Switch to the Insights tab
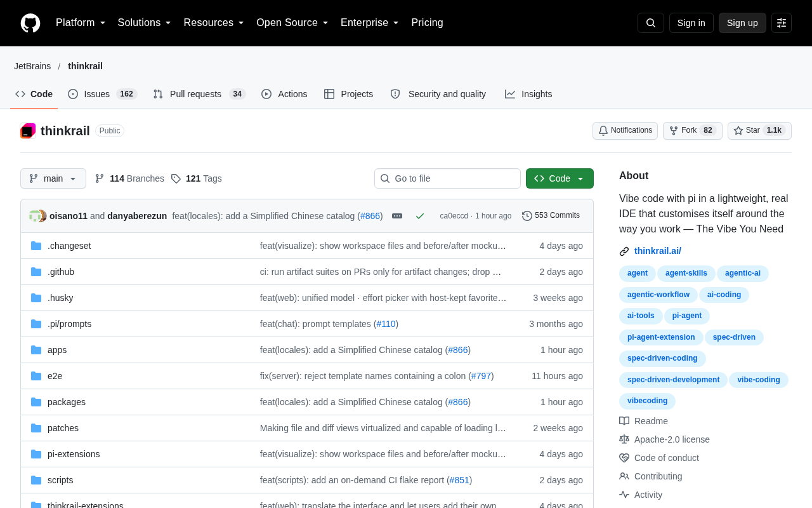This screenshot has height=508, width=812. pyautogui.click(x=528, y=94)
